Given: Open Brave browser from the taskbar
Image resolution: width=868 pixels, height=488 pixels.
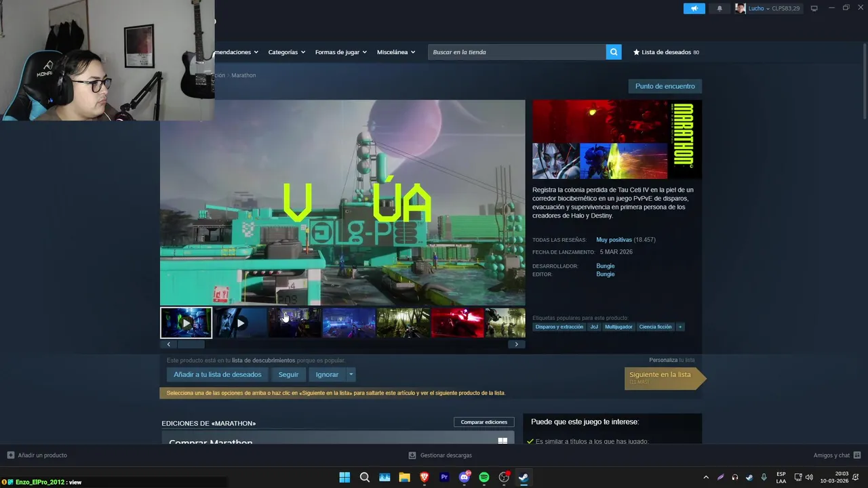Looking at the screenshot, I should 425,477.
